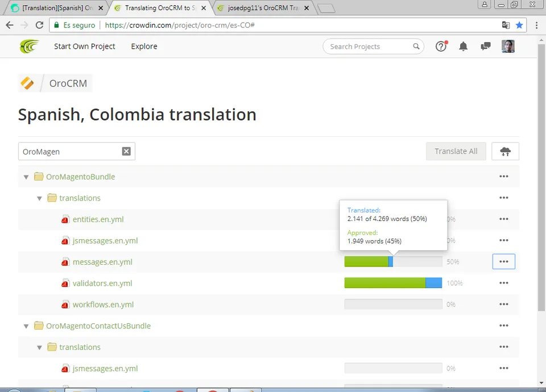Click the OroCRM project logo icon

27,83
